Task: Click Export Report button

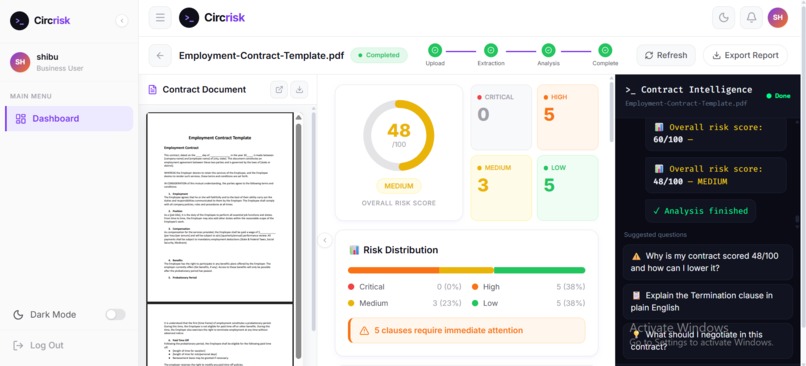Action: coord(745,55)
